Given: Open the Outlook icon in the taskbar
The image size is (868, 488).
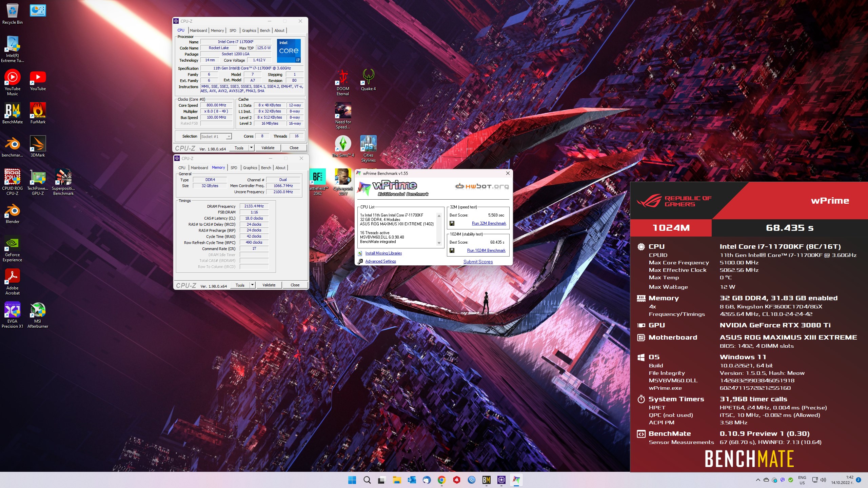Looking at the screenshot, I should click(412, 480).
